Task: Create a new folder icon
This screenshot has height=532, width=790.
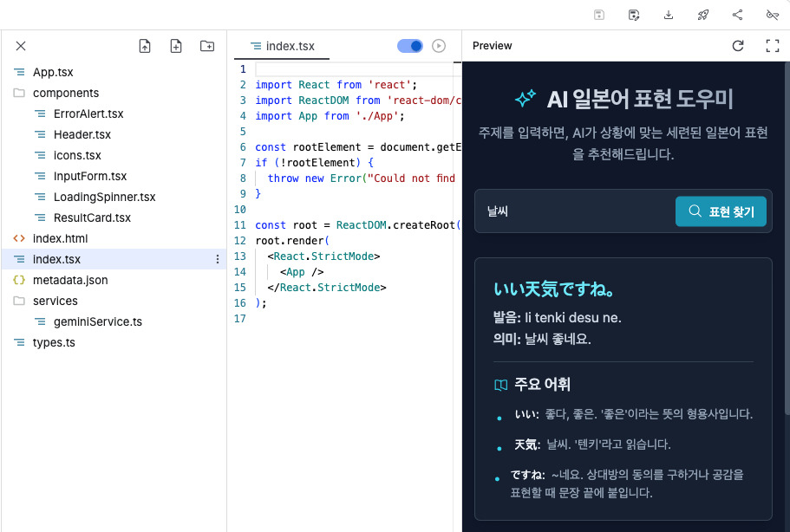Action: (x=207, y=46)
